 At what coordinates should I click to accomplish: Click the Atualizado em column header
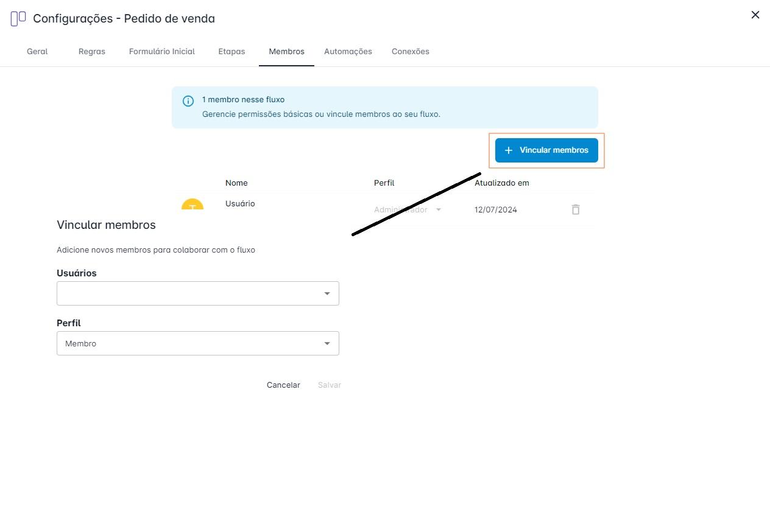pyautogui.click(x=502, y=183)
